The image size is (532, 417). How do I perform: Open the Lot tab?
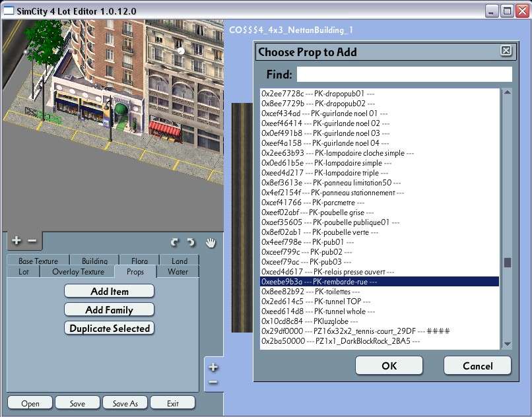click(23, 271)
